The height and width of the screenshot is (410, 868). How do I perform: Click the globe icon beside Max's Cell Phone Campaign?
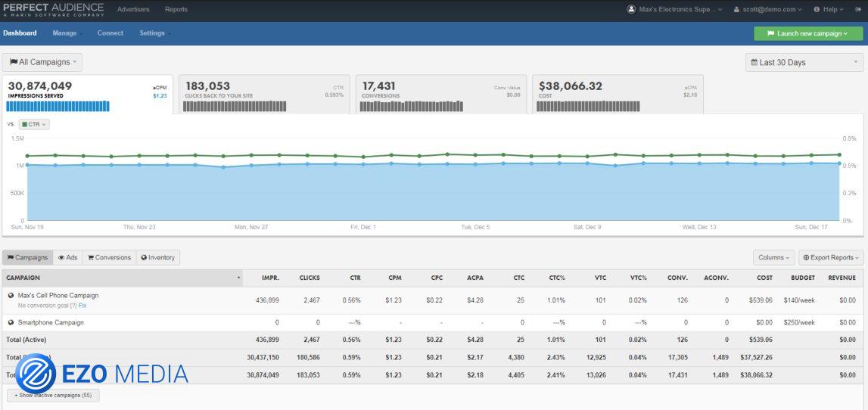click(x=11, y=296)
